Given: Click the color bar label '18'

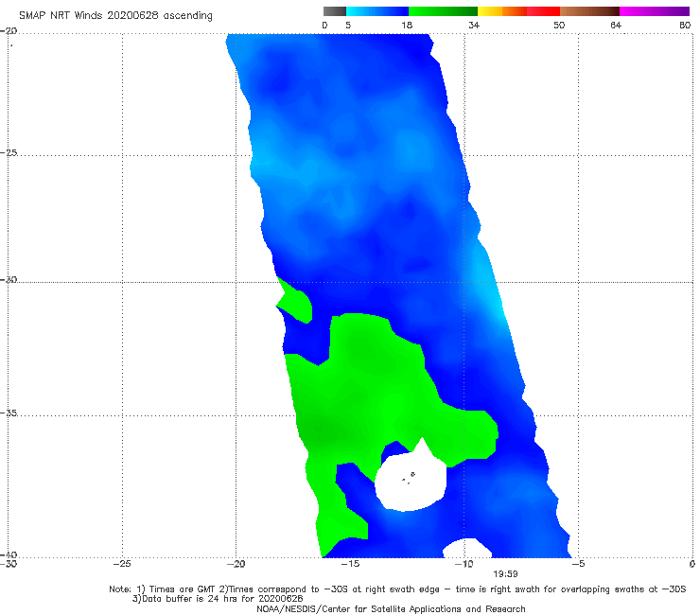Looking at the screenshot, I should coord(407,25).
